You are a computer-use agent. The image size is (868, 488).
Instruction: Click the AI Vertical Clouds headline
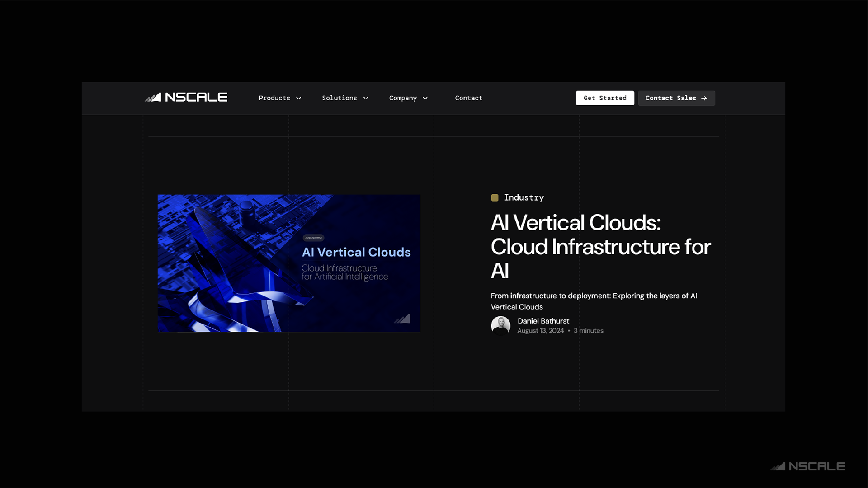pyautogui.click(x=600, y=247)
